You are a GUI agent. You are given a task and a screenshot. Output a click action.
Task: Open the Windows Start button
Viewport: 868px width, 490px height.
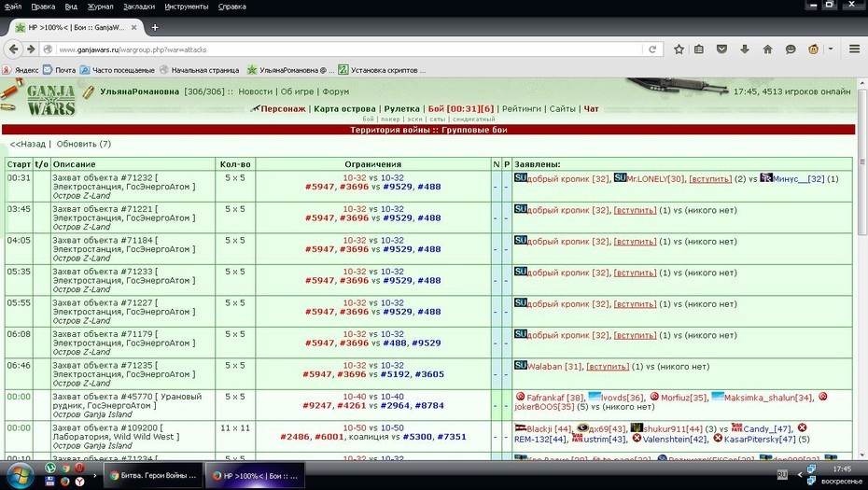pos(21,476)
